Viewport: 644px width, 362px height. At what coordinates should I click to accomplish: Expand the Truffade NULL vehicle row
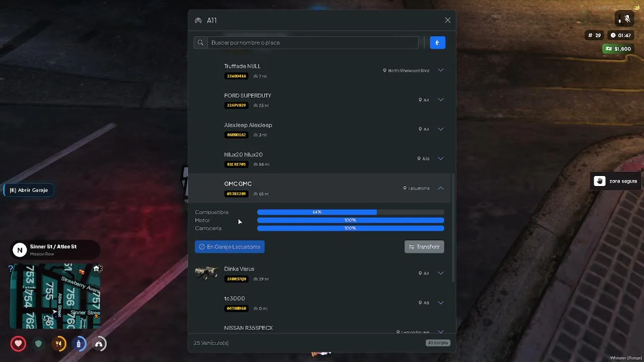(441, 70)
